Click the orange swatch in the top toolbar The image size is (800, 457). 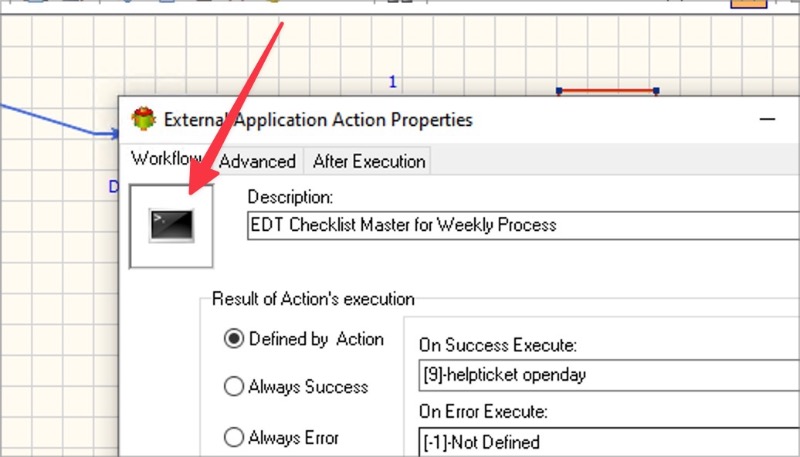pos(748,4)
